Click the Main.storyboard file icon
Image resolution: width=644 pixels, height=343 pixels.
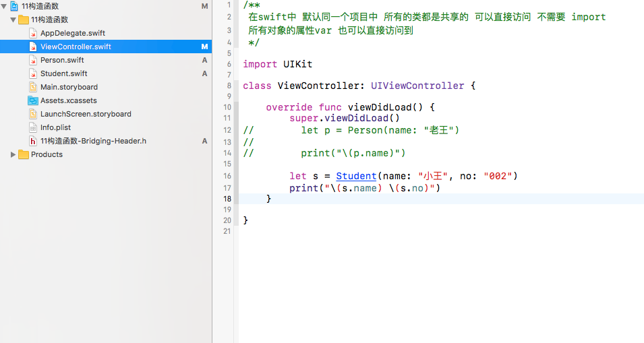(33, 87)
